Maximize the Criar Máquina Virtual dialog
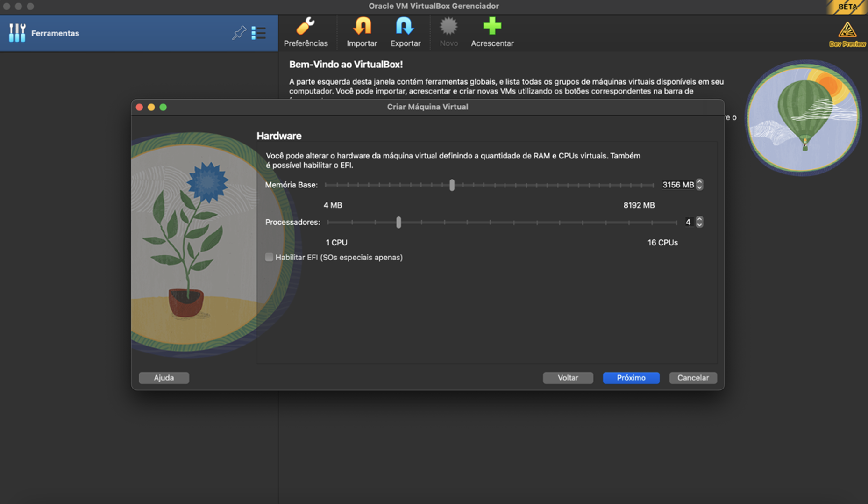This screenshot has height=504, width=868. (x=163, y=107)
